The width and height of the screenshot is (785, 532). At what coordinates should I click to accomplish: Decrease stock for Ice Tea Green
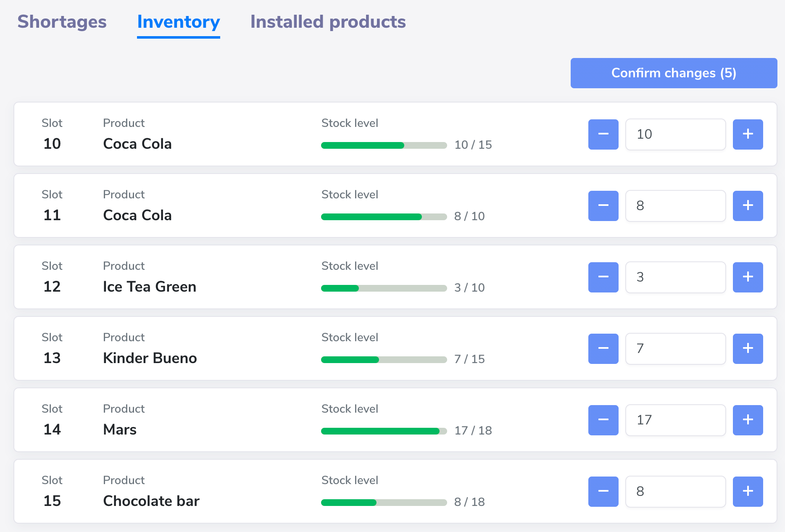coord(603,277)
